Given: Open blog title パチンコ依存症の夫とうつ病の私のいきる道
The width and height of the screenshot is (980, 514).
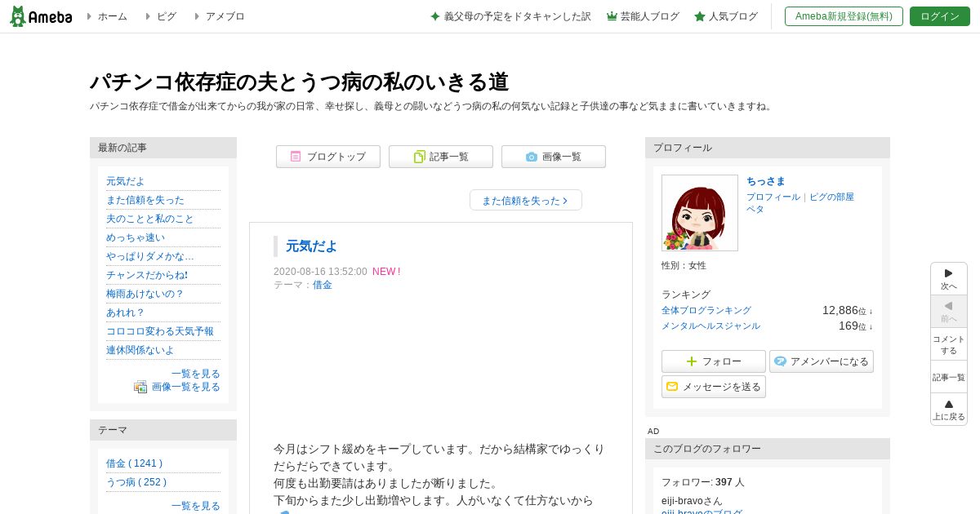Looking at the screenshot, I should (299, 82).
